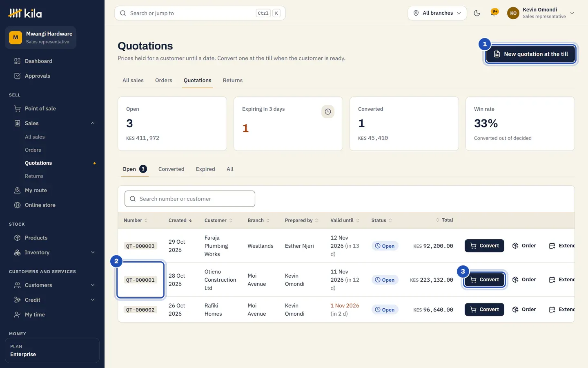Click New quotation at the till button
The image size is (588, 368).
[530, 54]
